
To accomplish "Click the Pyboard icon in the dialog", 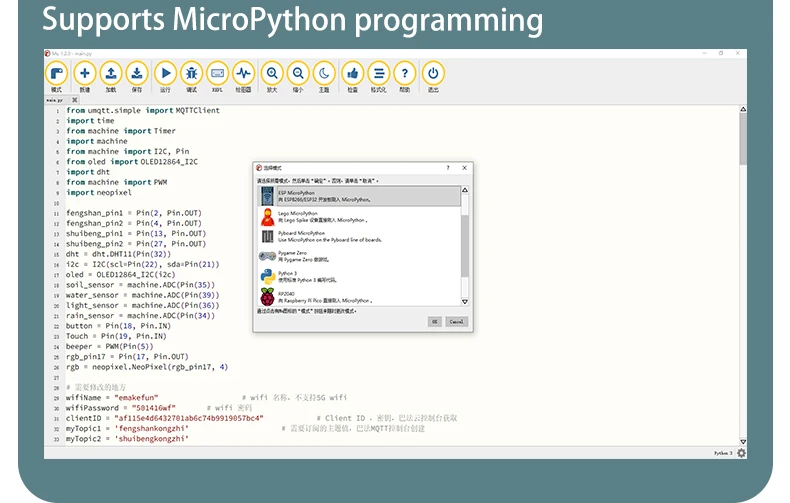I will (x=268, y=236).
